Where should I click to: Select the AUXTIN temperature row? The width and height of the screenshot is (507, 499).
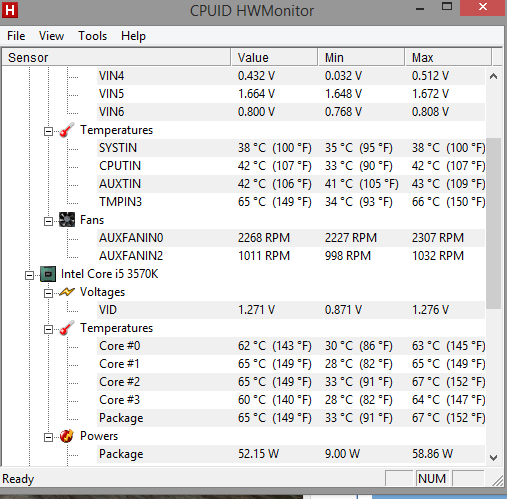click(291, 184)
